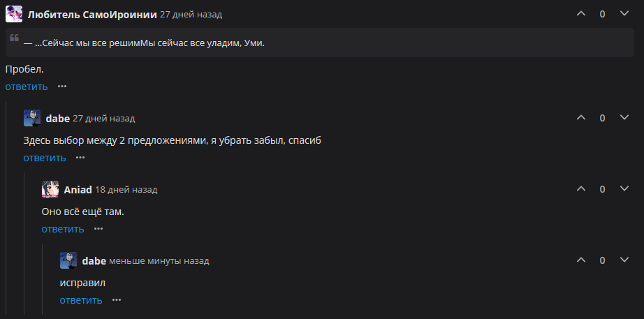644x319 pixels.
Task: Open the Aniad username link
Action: click(x=78, y=190)
